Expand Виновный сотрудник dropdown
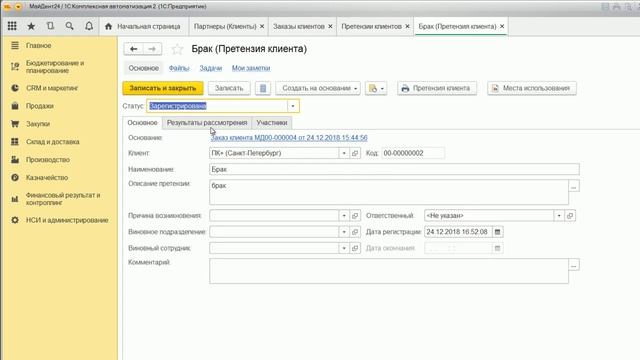This screenshot has width=640, height=360. [344, 248]
